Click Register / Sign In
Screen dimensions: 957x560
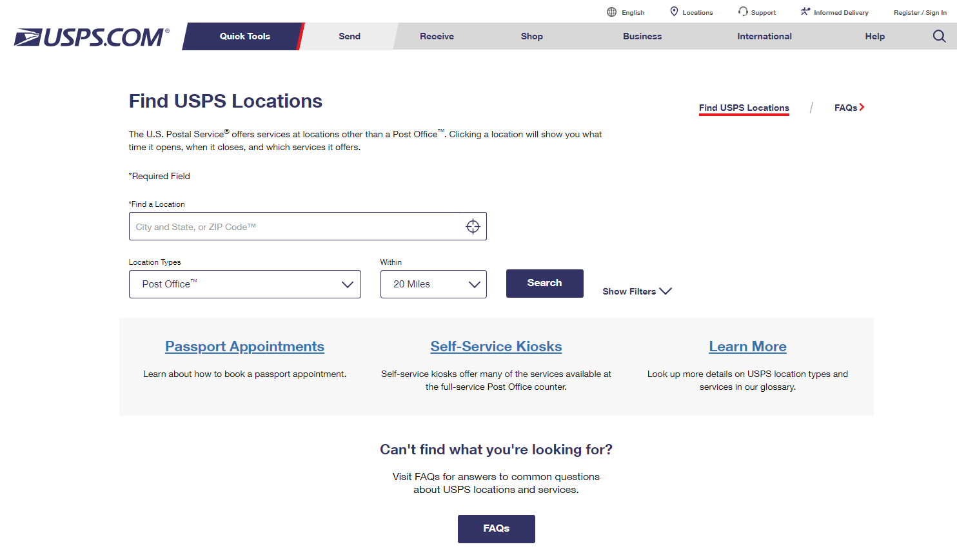click(x=920, y=12)
